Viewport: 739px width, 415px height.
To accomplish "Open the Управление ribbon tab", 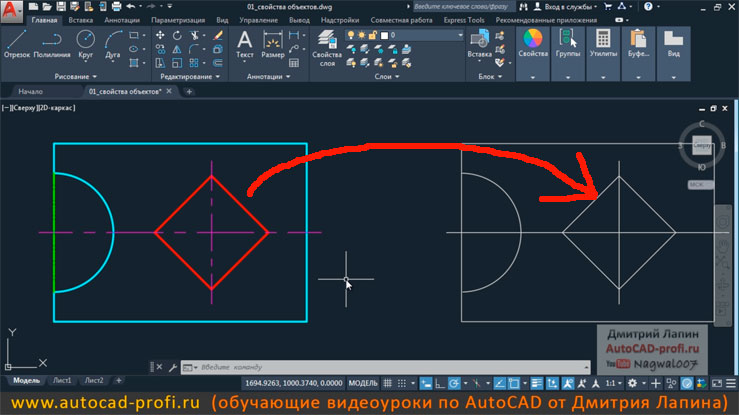I will tap(258, 20).
